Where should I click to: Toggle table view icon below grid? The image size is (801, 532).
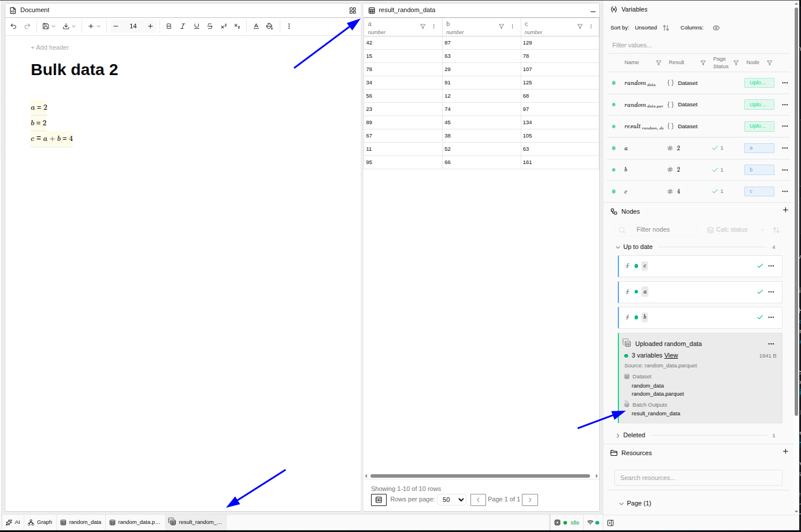point(379,500)
